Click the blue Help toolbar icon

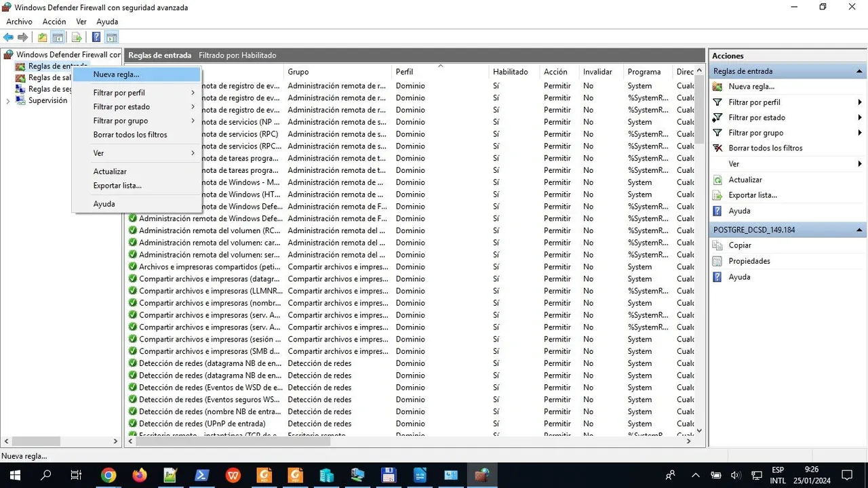96,37
